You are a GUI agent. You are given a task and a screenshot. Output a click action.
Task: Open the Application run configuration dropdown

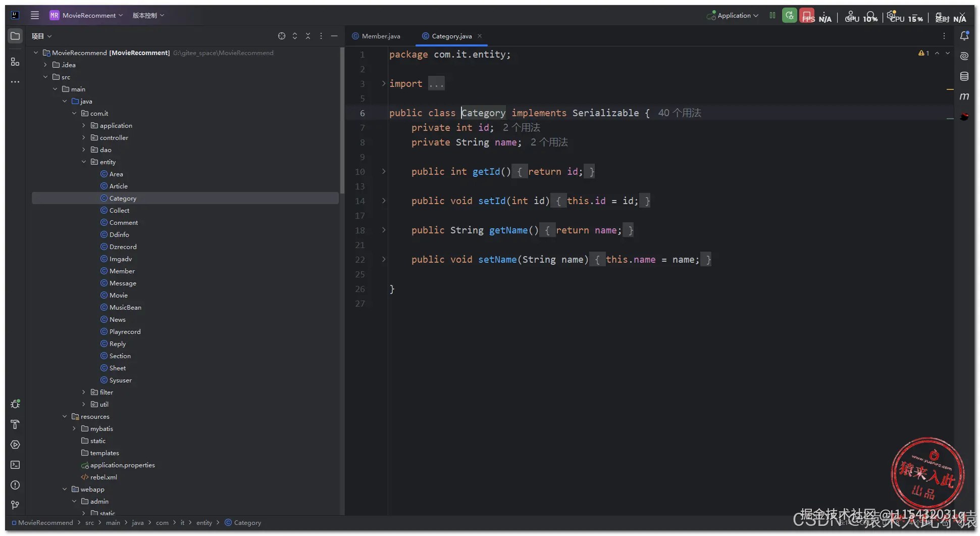tap(732, 15)
